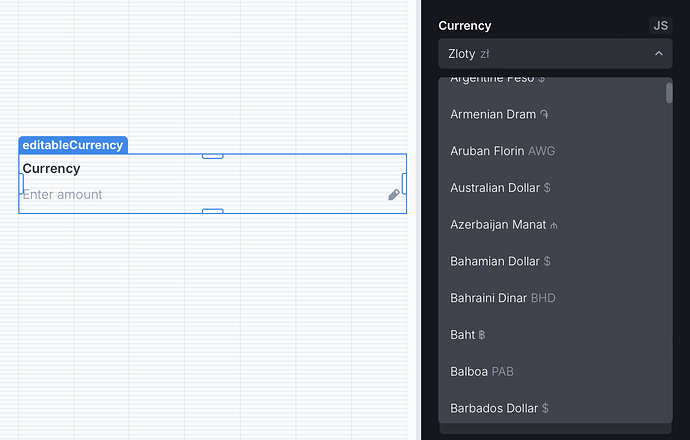This screenshot has height=440, width=690.
Task: Choose Azerbaijan Manat option
Action: coord(555,224)
